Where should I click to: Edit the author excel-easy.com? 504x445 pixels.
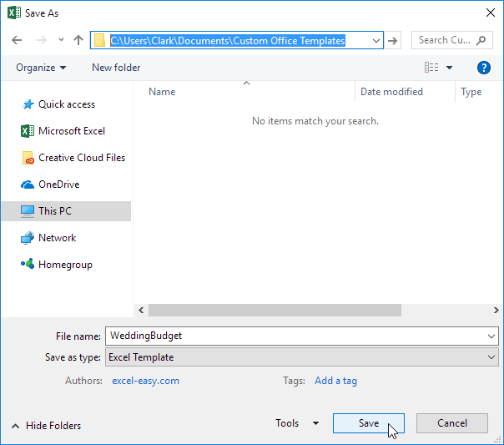(x=145, y=381)
